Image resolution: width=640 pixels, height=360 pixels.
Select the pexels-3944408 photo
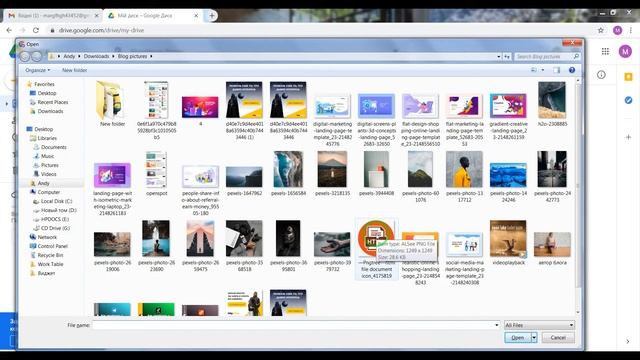click(376, 173)
